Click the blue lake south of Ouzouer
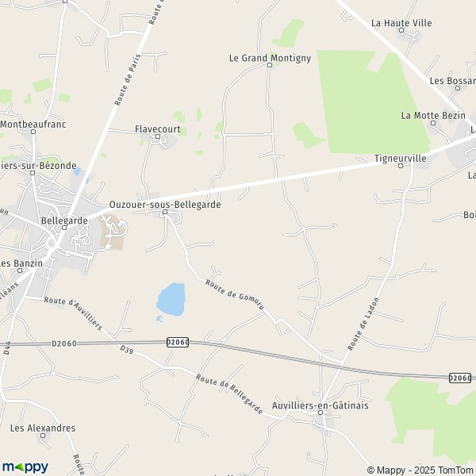The height and width of the screenshot is (476, 476). click(171, 299)
